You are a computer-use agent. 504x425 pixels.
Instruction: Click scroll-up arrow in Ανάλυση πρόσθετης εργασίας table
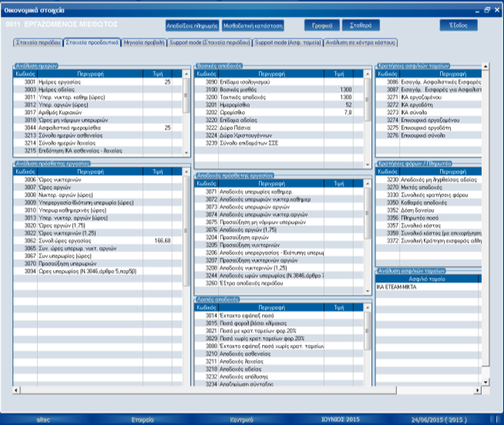186,172
